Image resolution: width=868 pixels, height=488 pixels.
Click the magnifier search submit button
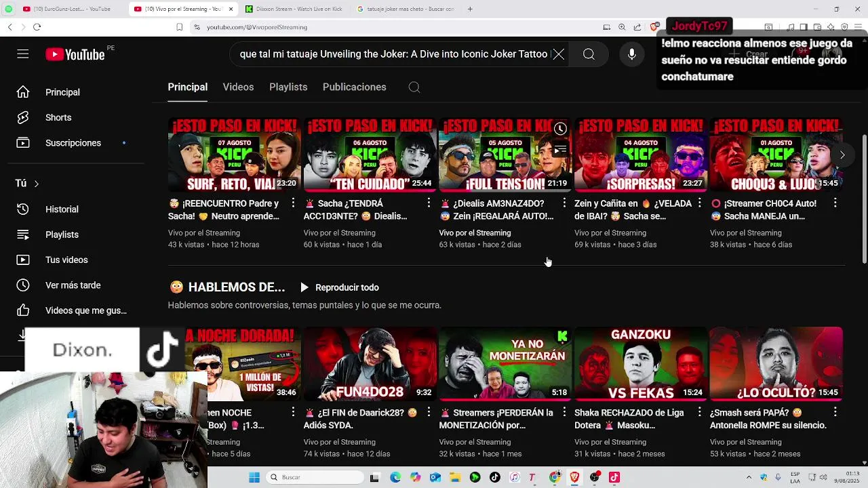[589, 54]
